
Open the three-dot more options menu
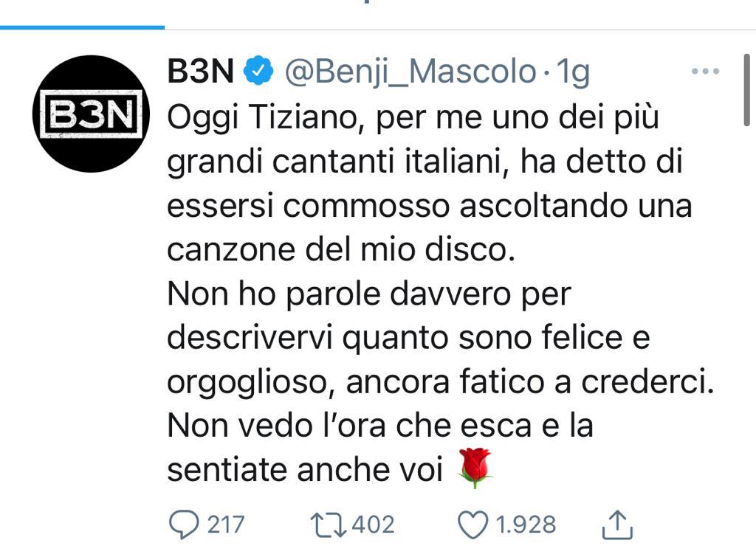[x=705, y=72]
